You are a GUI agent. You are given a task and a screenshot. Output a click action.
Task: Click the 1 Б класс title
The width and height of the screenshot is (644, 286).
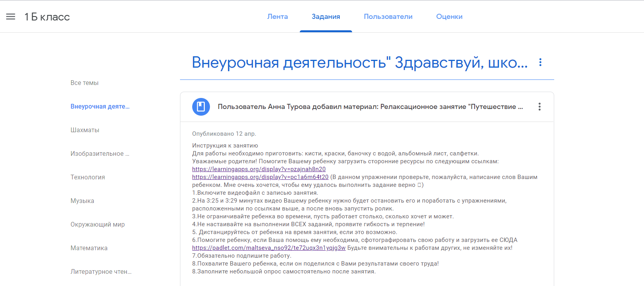(x=47, y=17)
